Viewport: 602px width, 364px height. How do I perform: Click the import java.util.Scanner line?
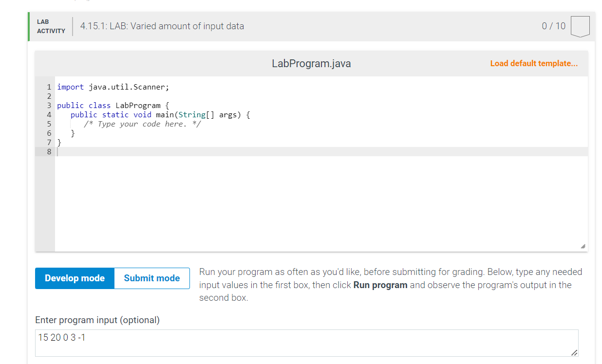(x=113, y=87)
